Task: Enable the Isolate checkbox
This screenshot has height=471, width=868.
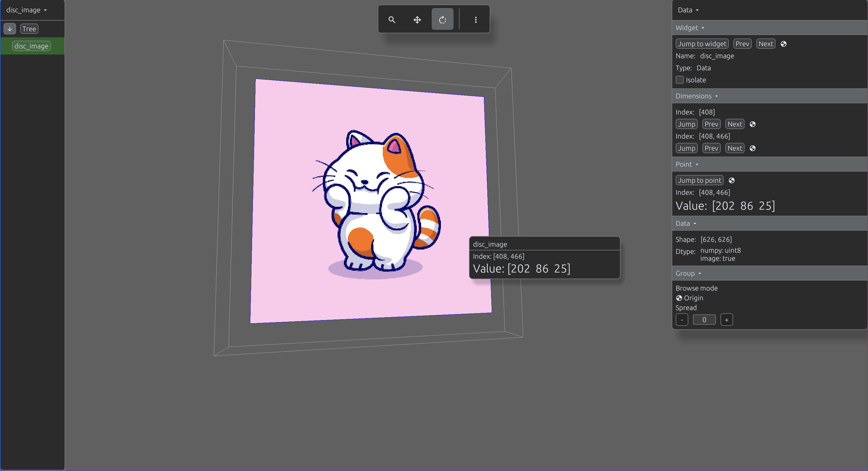Action: pos(680,80)
